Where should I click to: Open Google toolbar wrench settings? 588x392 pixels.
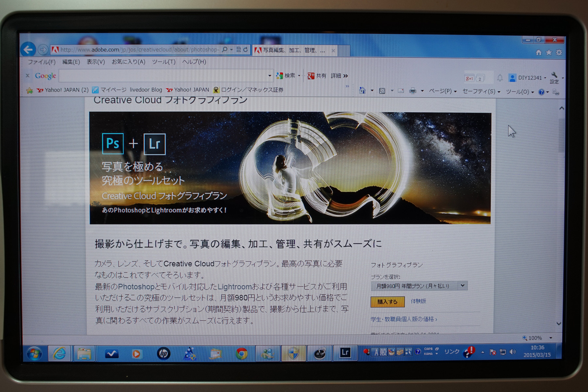pyautogui.click(x=554, y=78)
